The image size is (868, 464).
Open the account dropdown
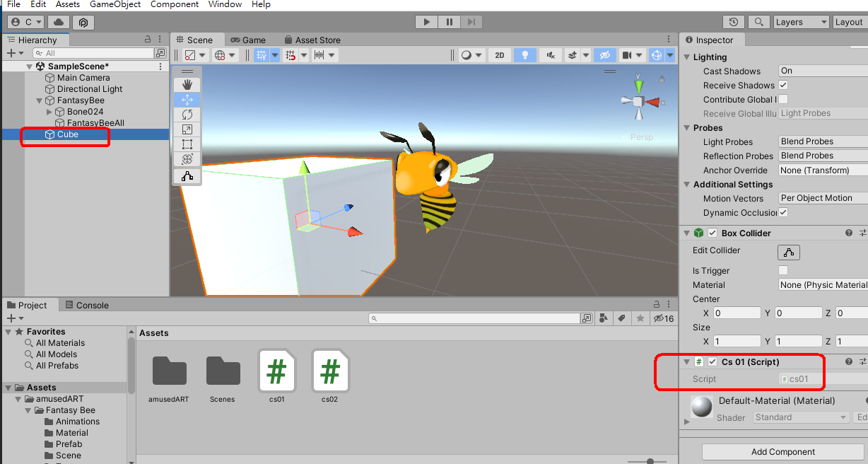point(27,23)
